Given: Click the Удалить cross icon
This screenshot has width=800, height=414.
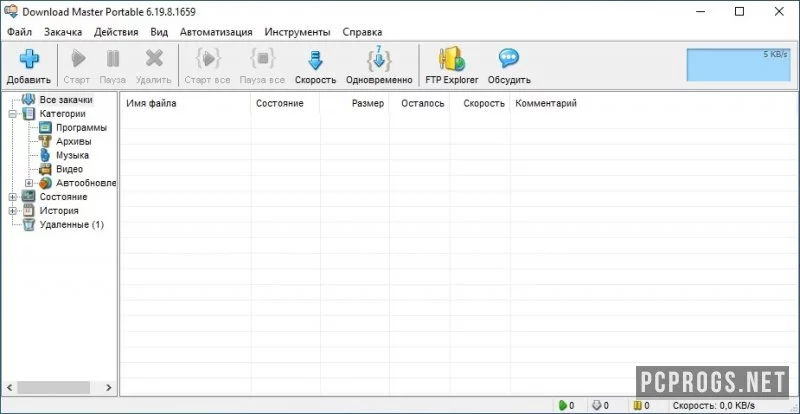Looking at the screenshot, I should pos(154,59).
